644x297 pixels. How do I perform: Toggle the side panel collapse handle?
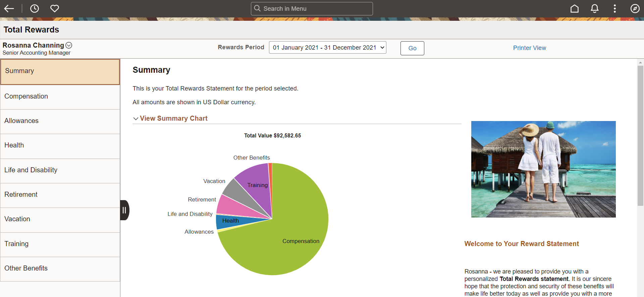click(124, 210)
